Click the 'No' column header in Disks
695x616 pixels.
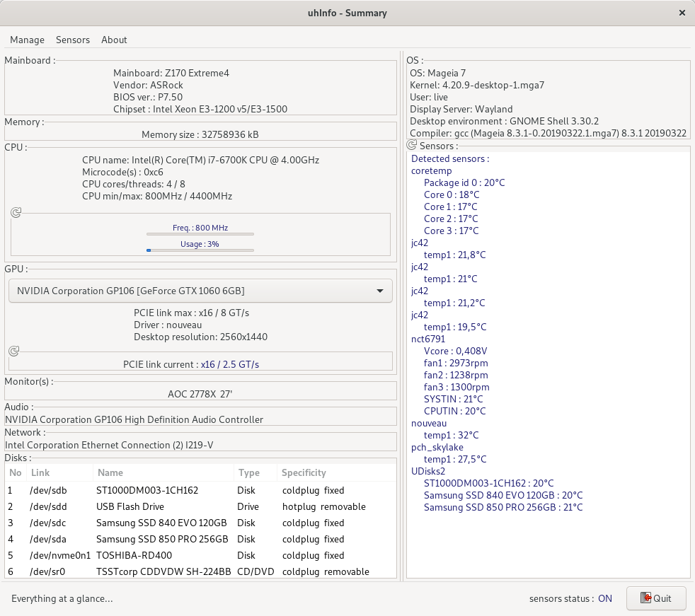point(16,472)
